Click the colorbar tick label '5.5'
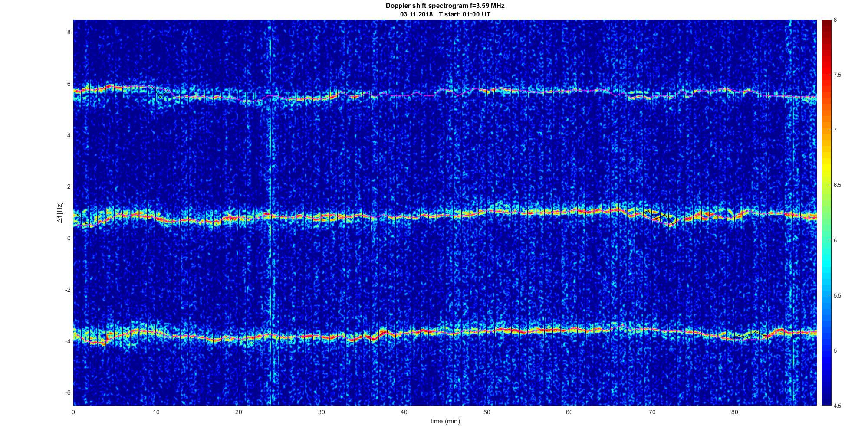This screenshot has width=868, height=435. [x=838, y=296]
